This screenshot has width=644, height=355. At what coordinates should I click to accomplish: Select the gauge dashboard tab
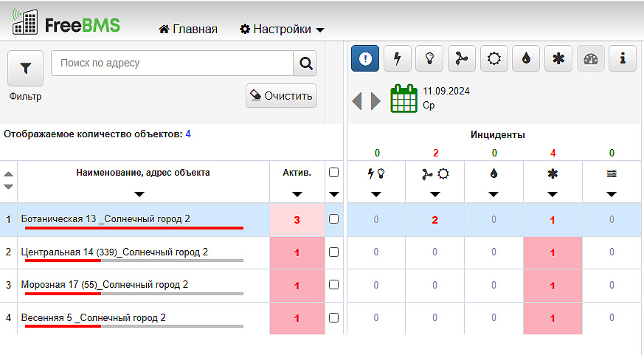click(591, 58)
